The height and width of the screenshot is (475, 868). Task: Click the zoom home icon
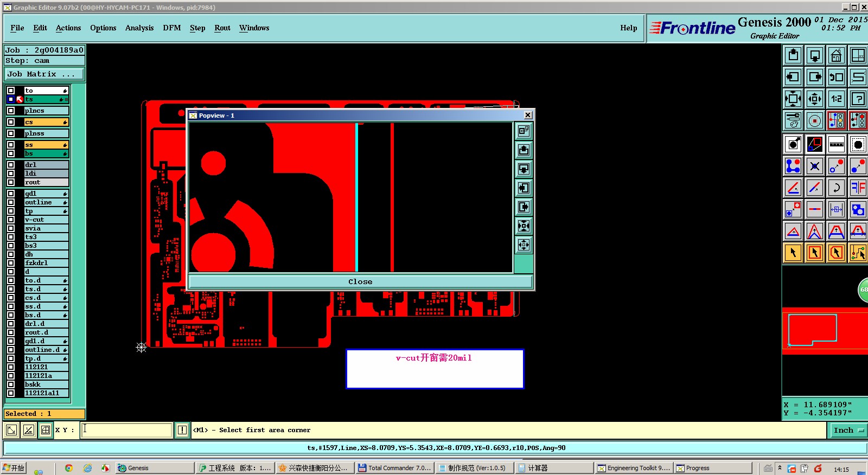pos(837,55)
